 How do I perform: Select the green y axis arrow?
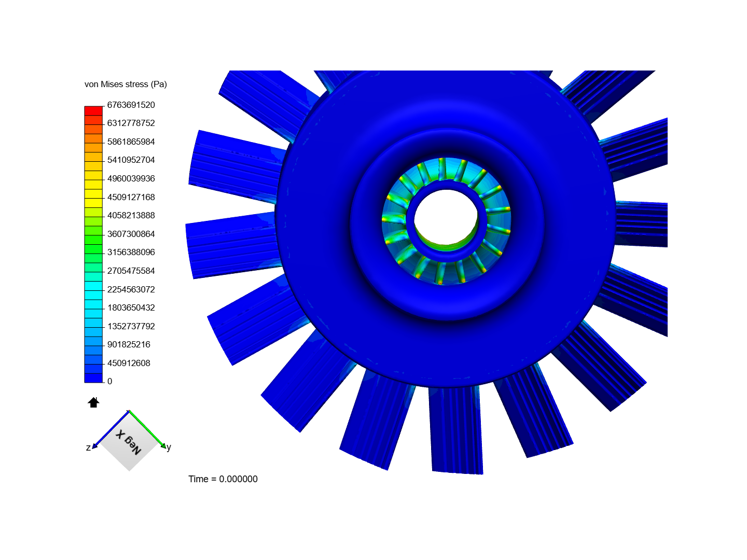point(148,430)
